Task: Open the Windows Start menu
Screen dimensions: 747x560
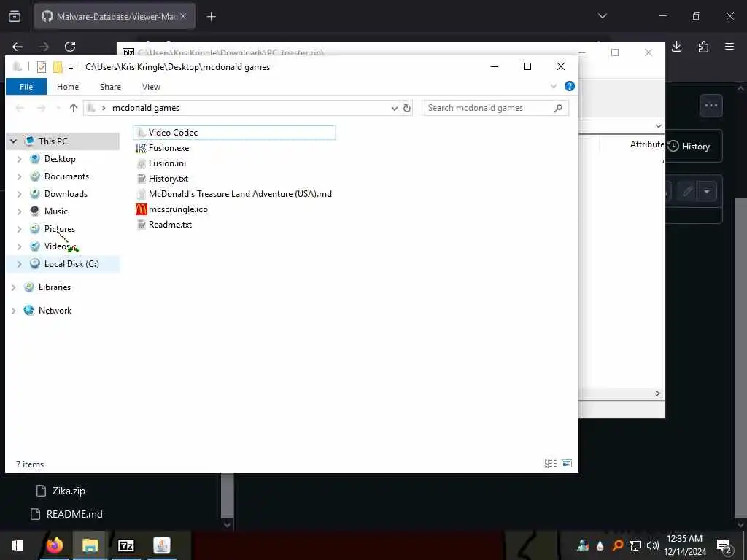Action: click(18, 545)
